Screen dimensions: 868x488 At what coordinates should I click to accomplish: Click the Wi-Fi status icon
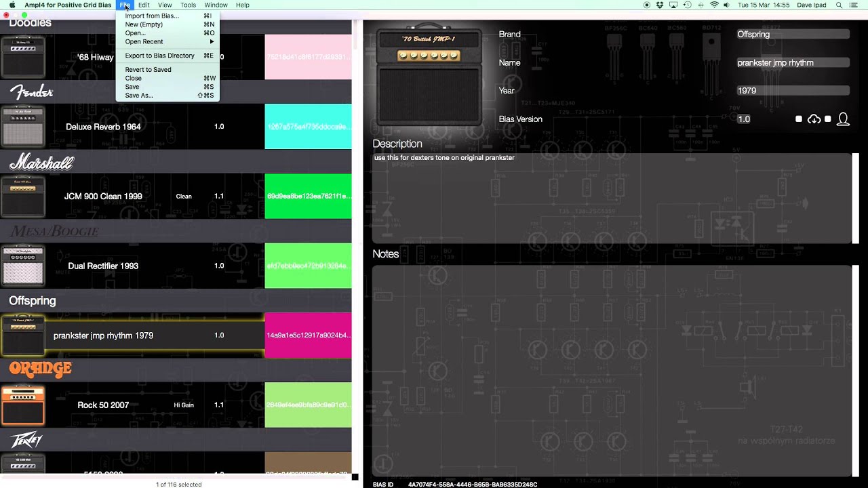[714, 5]
